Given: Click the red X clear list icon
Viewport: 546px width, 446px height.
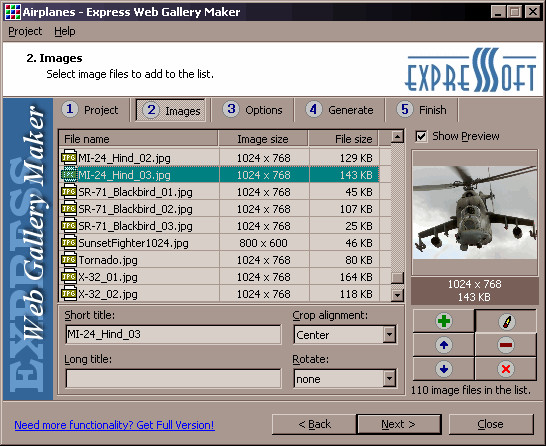Looking at the screenshot, I should pos(506,369).
